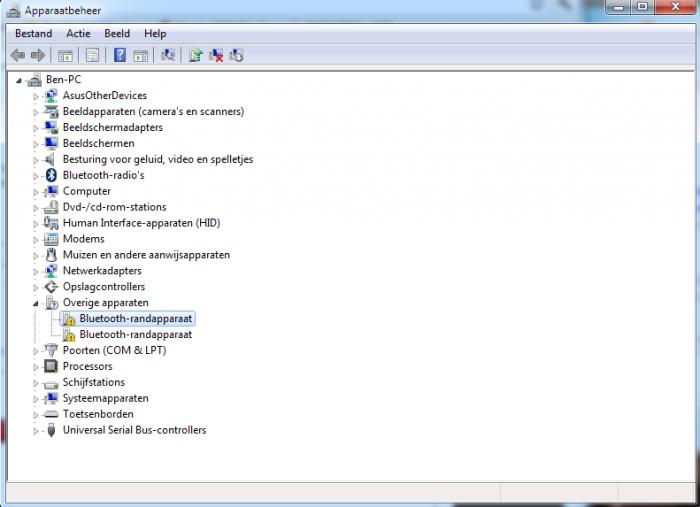Viewport: 700px width, 507px height.
Task: Minimize the Apparaatbeheer window
Action: (x=618, y=7)
